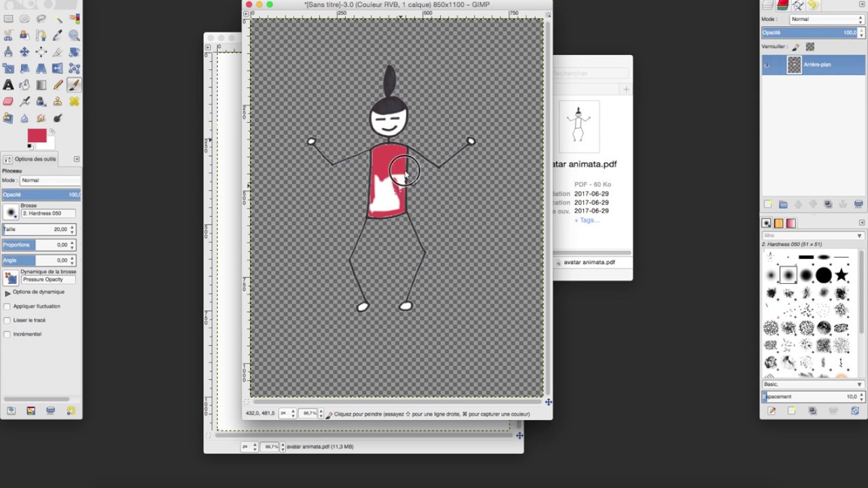Click the red foreground color swatch

(x=37, y=136)
